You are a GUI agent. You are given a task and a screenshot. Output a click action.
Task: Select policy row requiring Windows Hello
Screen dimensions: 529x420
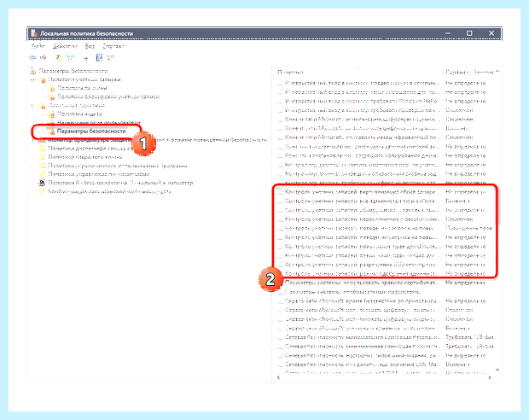tap(387, 101)
